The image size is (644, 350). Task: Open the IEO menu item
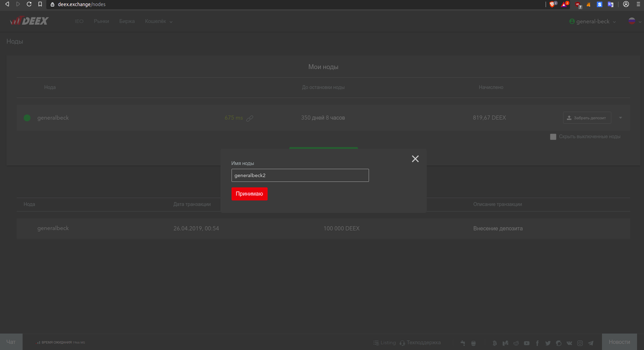click(x=79, y=22)
